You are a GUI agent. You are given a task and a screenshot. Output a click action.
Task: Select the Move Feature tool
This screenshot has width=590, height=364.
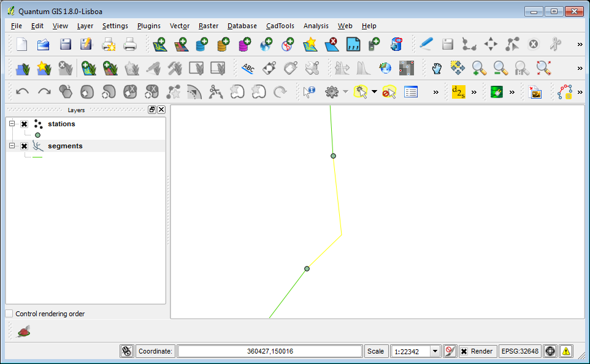tap(491, 44)
